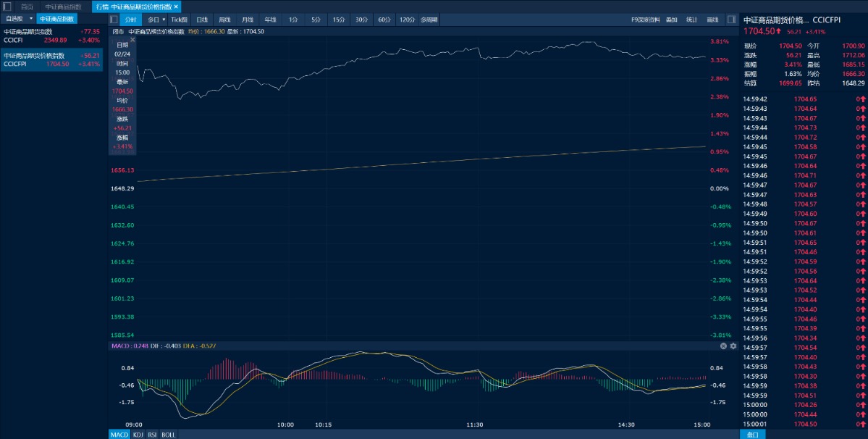Select the 120分 minute chart
The image size is (868, 439).
pos(407,20)
